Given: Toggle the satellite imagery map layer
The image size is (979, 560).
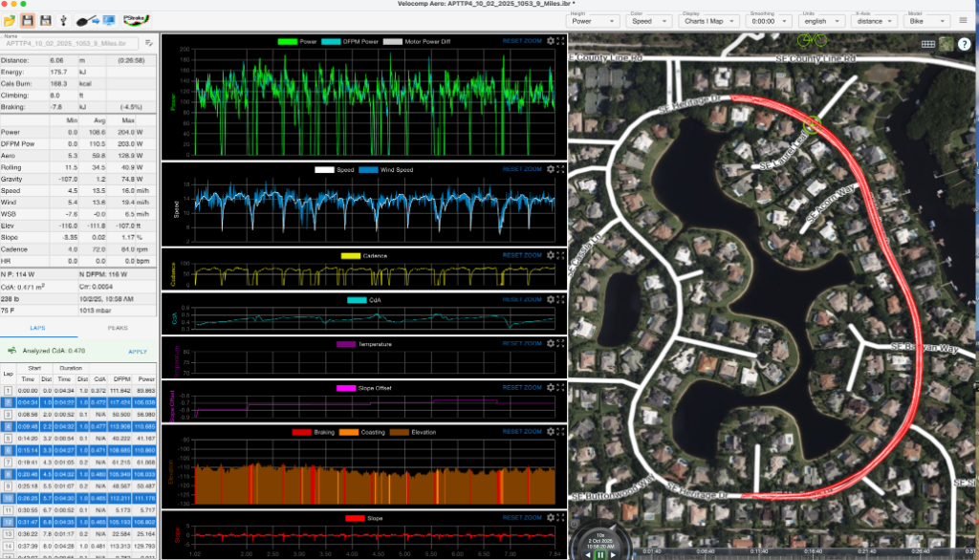Looking at the screenshot, I should click(x=946, y=44).
